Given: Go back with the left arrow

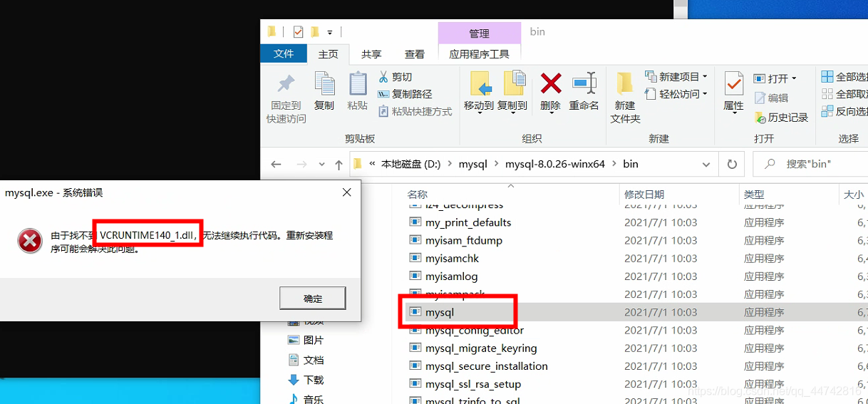Looking at the screenshot, I should 277,164.
